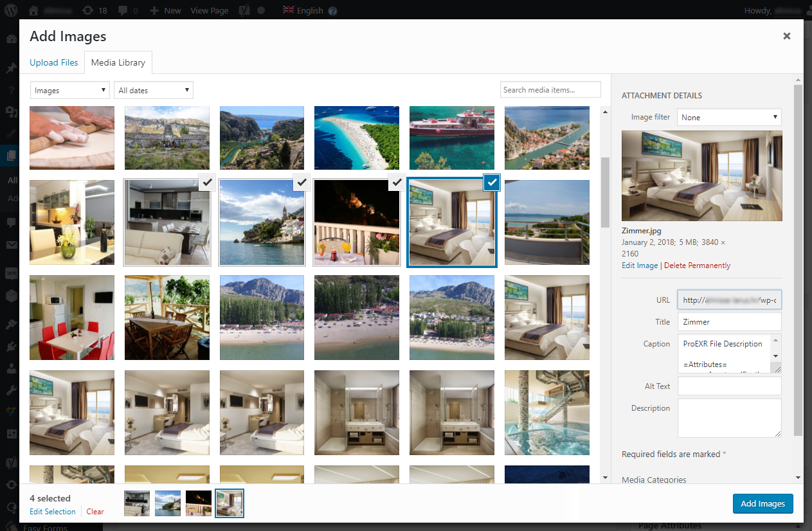812x531 pixels.
Task: Open the Images media type dropdown
Action: (x=69, y=91)
